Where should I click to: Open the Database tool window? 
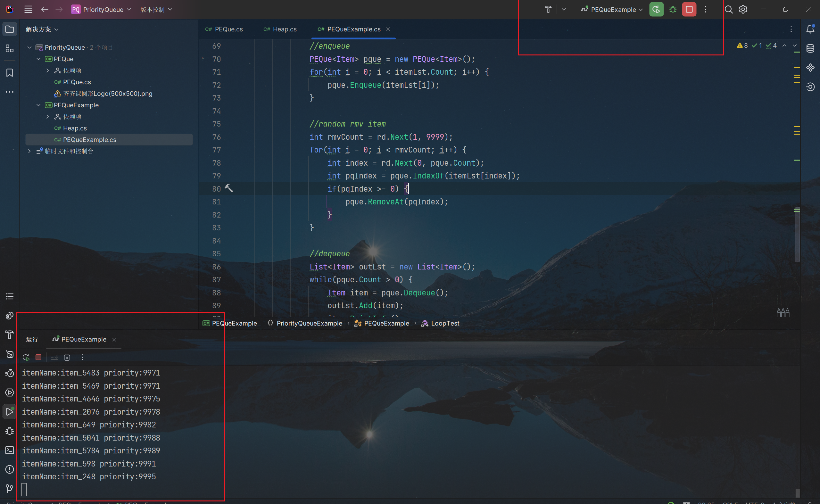tap(810, 49)
